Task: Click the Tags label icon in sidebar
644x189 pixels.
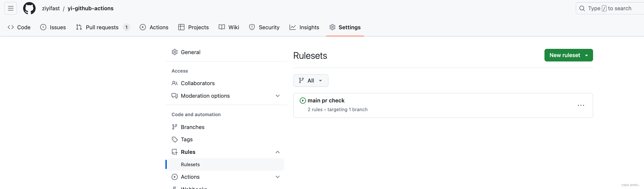Action: click(x=175, y=140)
